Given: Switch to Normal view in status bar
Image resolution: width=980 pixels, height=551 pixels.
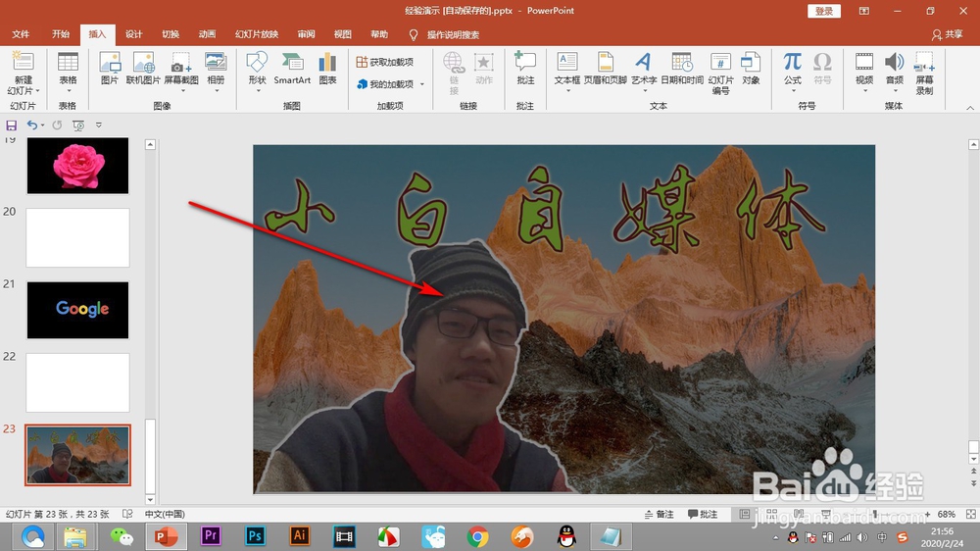Looking at the screenshot, I should pos(745,514).
